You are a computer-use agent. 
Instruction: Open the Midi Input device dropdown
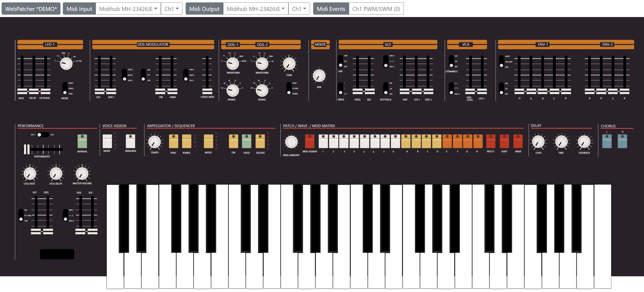(x=128, y=9)
